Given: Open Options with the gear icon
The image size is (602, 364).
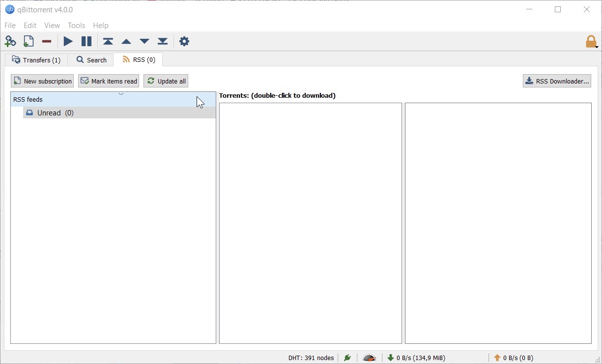Looking at the screenshot, I should point(184,42).
